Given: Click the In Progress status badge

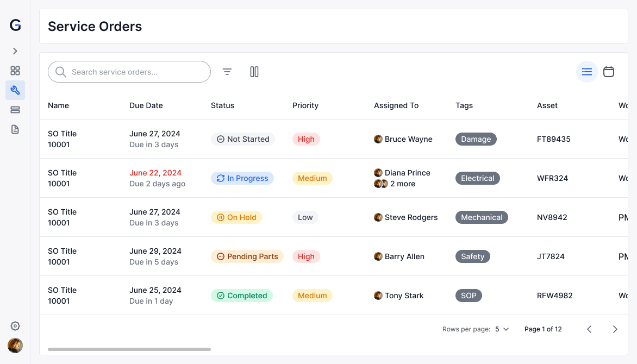Looking at the screenshot, I should click(x=242, y=178).
